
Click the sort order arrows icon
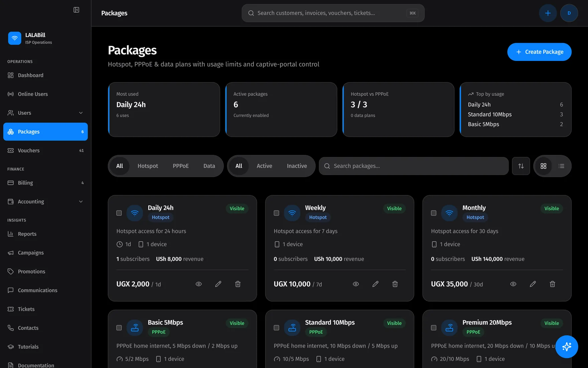click(521, 166)
